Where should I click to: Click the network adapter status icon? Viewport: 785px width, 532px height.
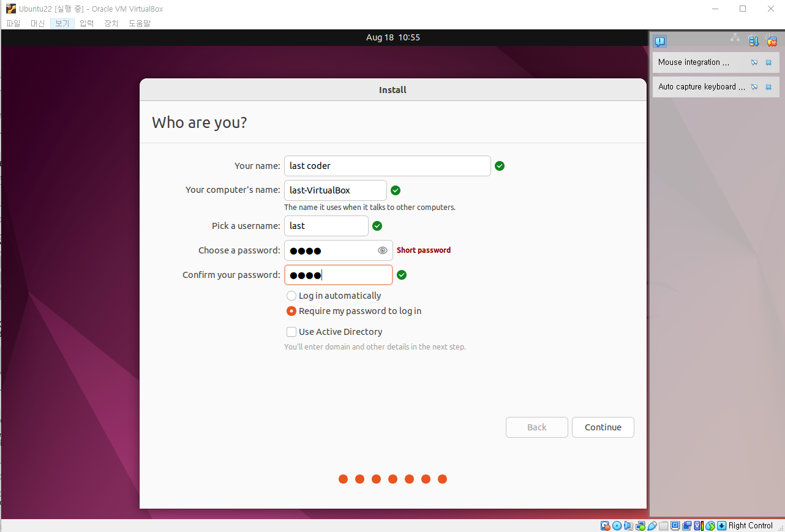click(640, 525)
